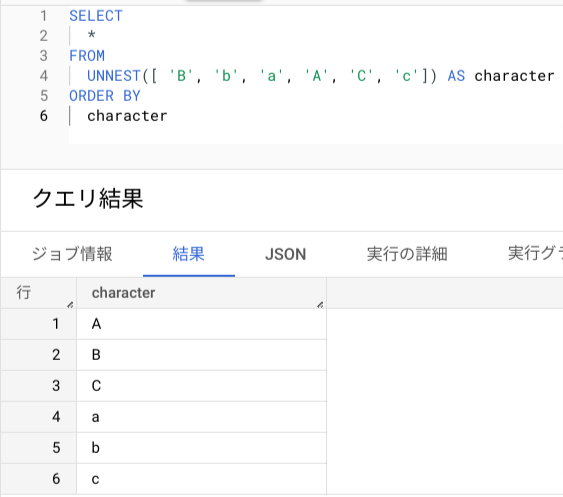563x497 pixels.
Task: Place cursor on 'character' on line 6
Action: click(127, 116)
